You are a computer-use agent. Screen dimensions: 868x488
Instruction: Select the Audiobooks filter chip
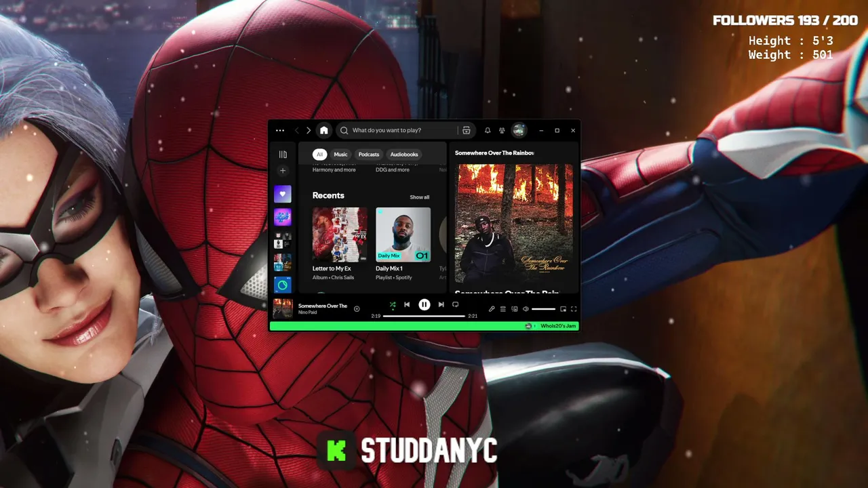coord(404,155)
